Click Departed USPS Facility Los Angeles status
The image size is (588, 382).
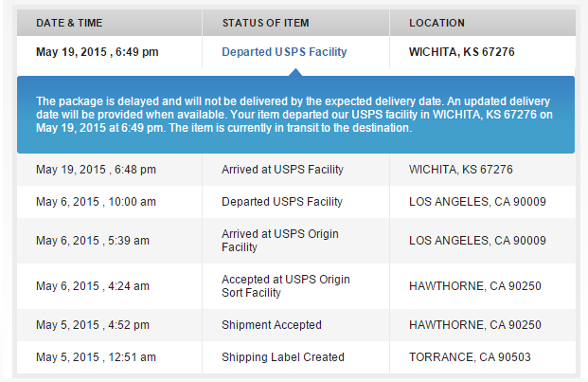coord(282,202)
